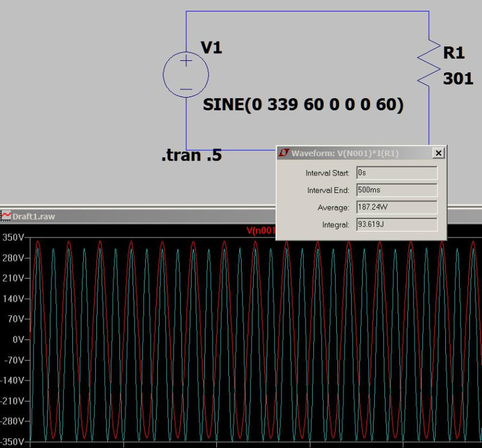Click the Average label in the dialog
The image size is (482, 448).
click(334, 207)
